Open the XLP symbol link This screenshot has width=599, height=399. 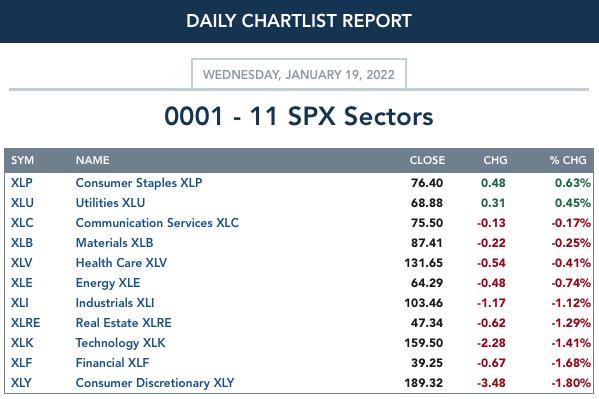tap(21, 183)
